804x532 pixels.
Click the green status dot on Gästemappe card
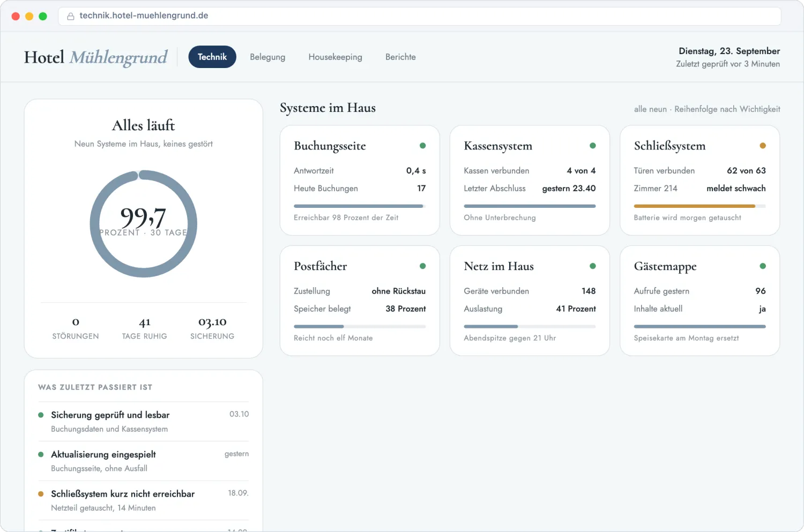click(x=763, y=266)
